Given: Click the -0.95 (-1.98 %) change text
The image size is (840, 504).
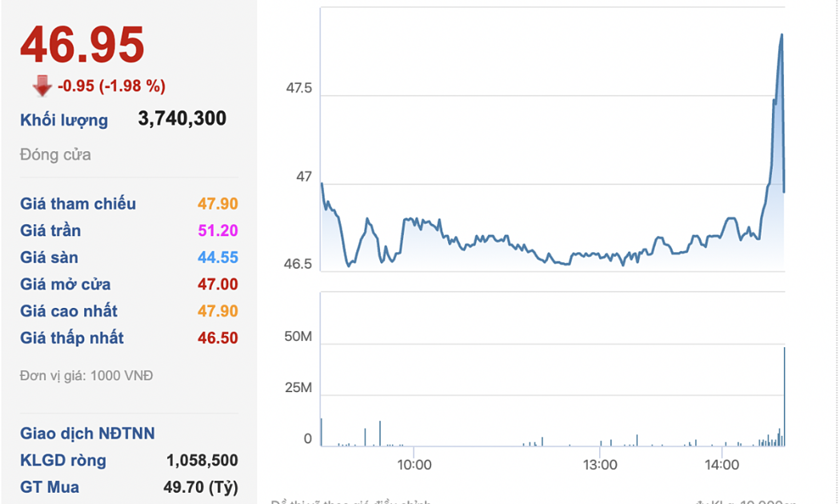Looking at the screenshot, I should coord(111,86).
